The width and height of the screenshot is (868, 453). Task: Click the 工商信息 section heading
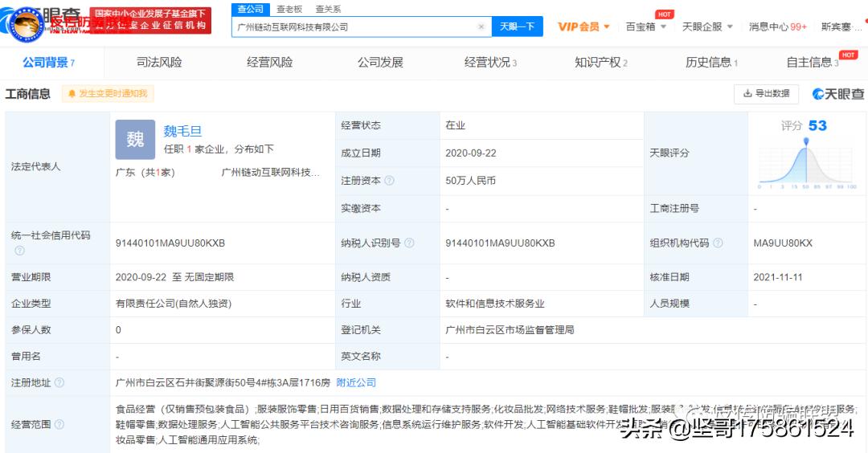[x=27, y=94]
